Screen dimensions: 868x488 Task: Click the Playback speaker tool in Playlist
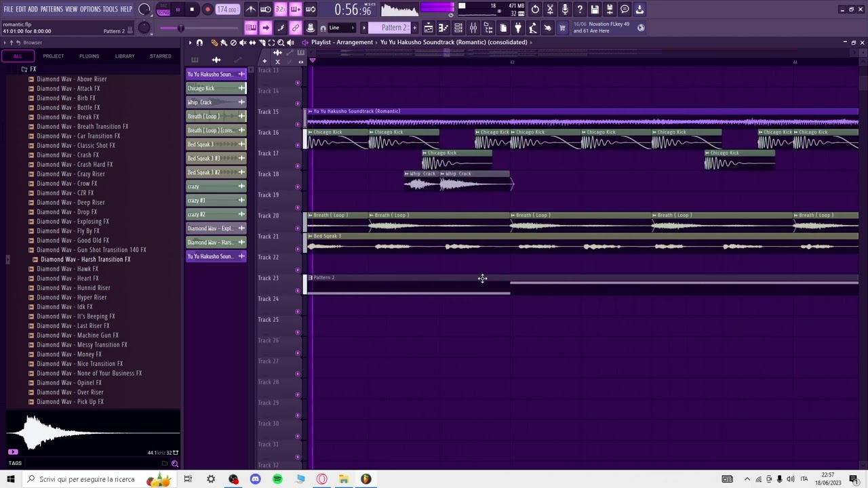pyautogui.click(x=290, y=43)
